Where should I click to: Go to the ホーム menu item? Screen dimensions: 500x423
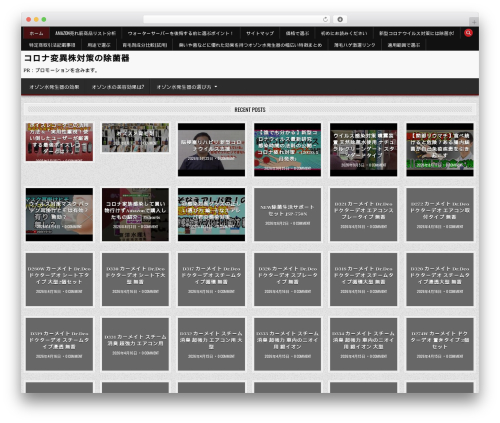(36, 33)
